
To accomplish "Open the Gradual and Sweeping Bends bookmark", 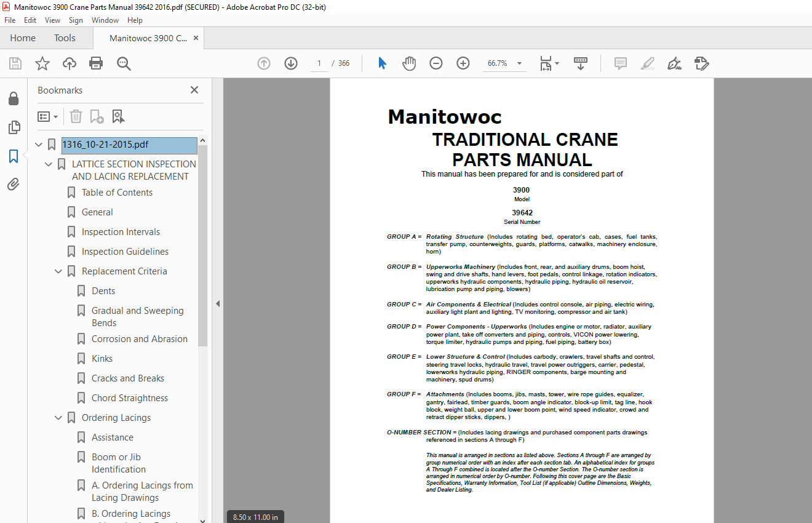I will 138,317.
